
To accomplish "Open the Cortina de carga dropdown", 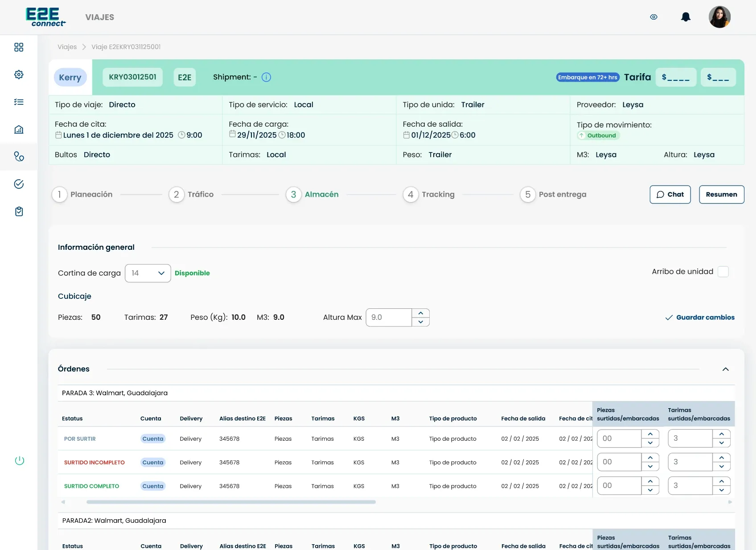I will point(148,273).
